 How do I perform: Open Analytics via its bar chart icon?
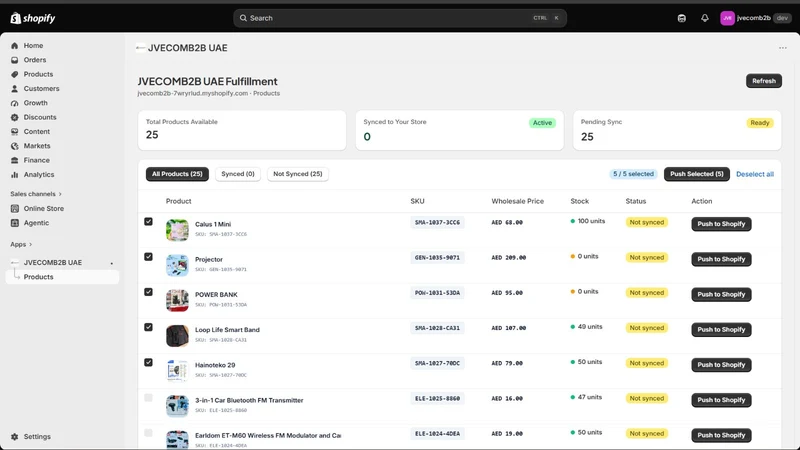pyautogui.click(x=15, y=174)
